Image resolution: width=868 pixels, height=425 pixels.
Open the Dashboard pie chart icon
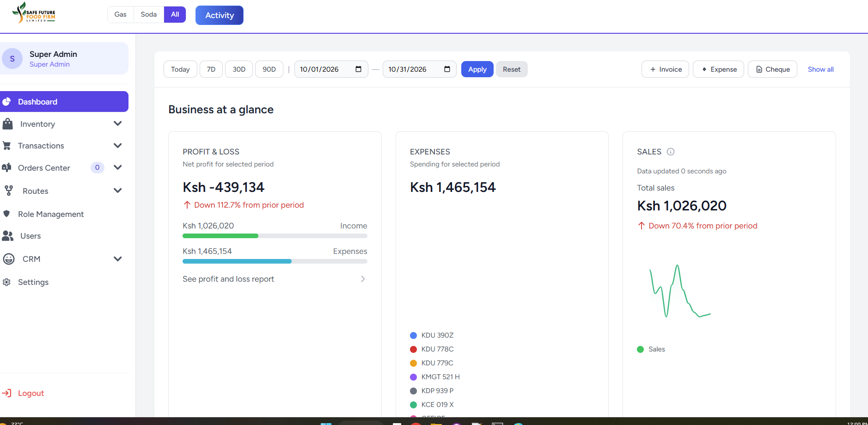(x=6, y=102)
